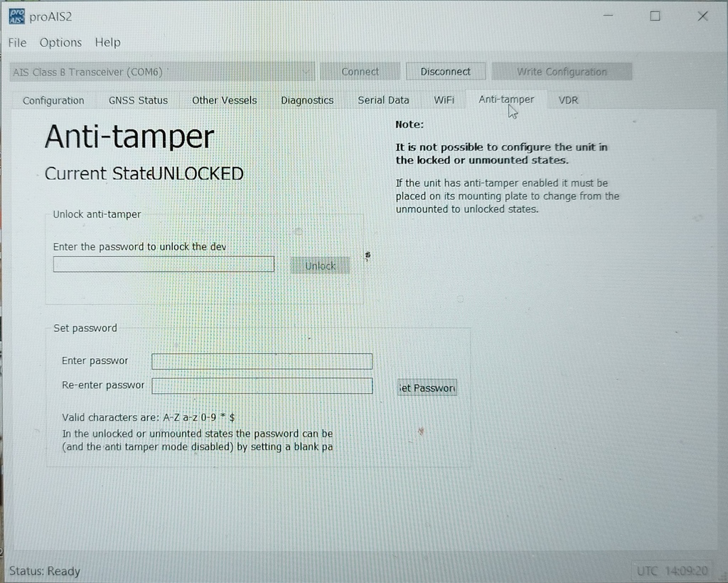Click the Note: heading text
728x583 pixels.
tap(409, 124)
